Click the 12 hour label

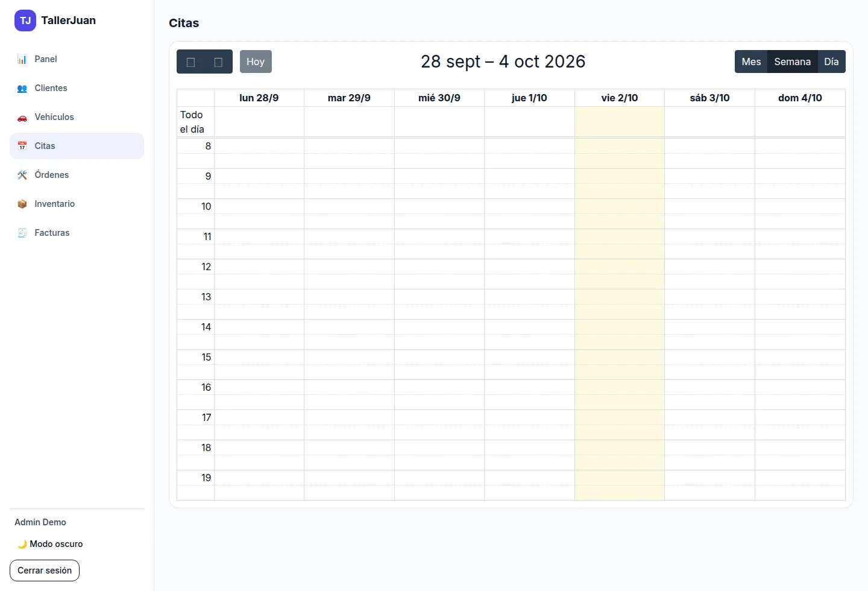click(x=206, y=267)
